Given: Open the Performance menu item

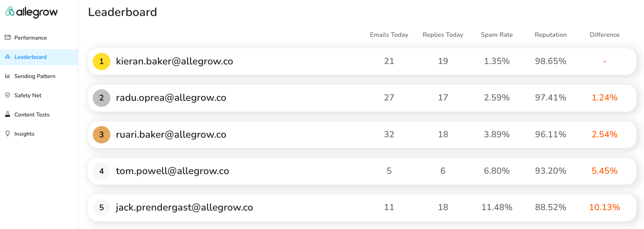Looking at the screenshot, I should tap(30, 38).
